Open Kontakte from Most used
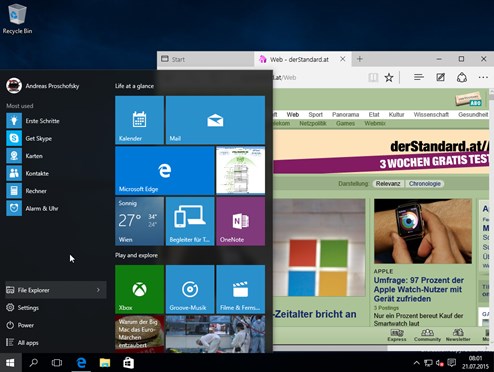The image size is (494, 372). click(56, 173)
